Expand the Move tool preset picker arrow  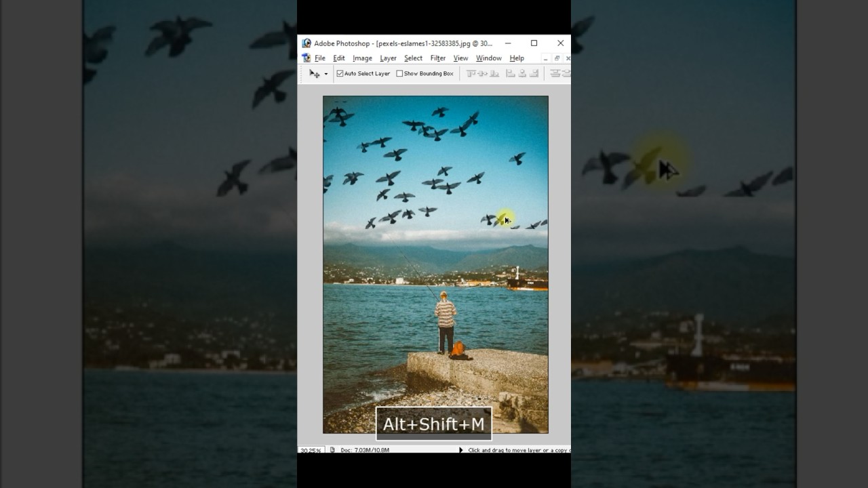pyautogui.click(x=326, y=74)
